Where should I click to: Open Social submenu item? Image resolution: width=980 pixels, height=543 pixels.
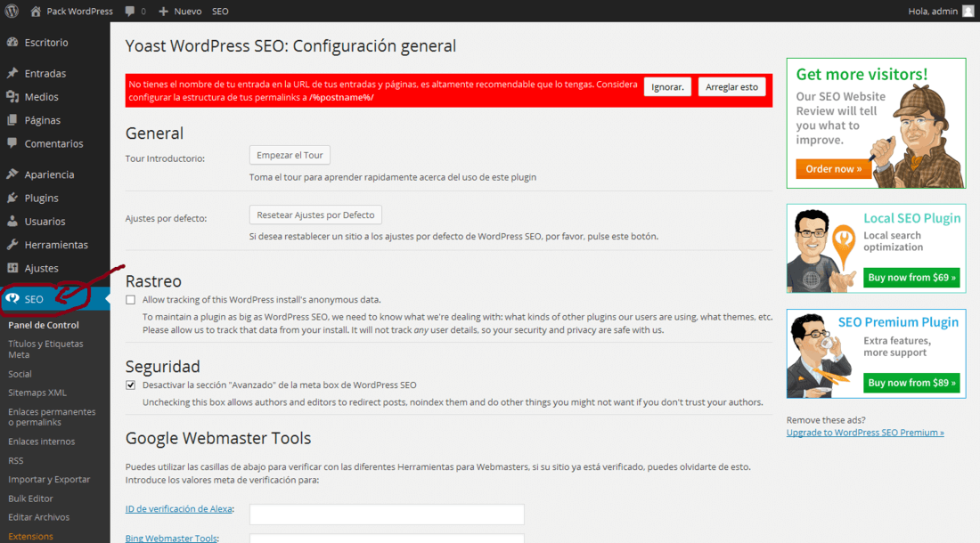tap(20, 374)
